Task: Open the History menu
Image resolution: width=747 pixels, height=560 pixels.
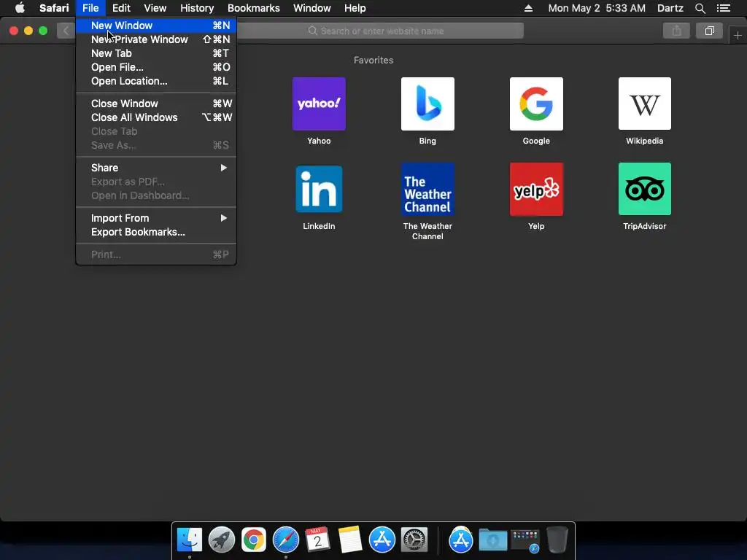Action: point(197,8)
